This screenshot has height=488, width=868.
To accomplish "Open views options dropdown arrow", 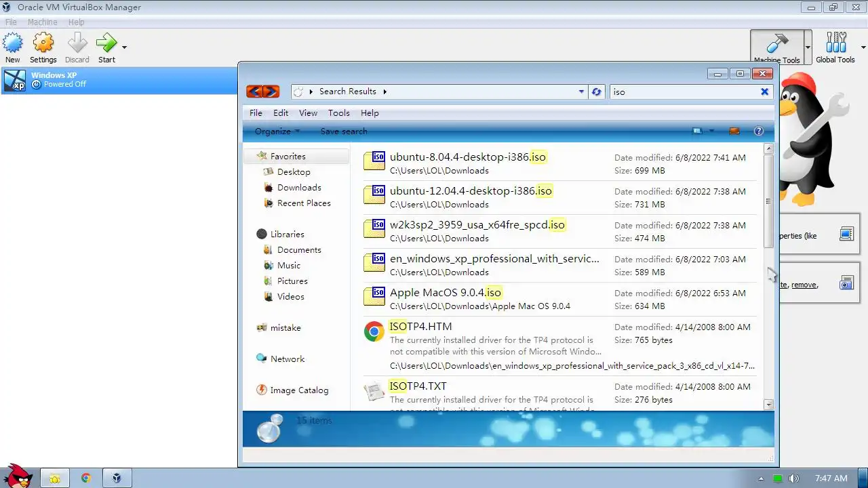I will [711, 131].
